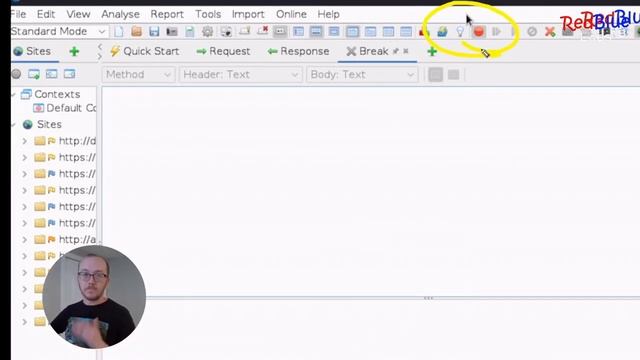Toggle show only URLs in scope
Screen dimensions: 640x360
pos(16,74)
